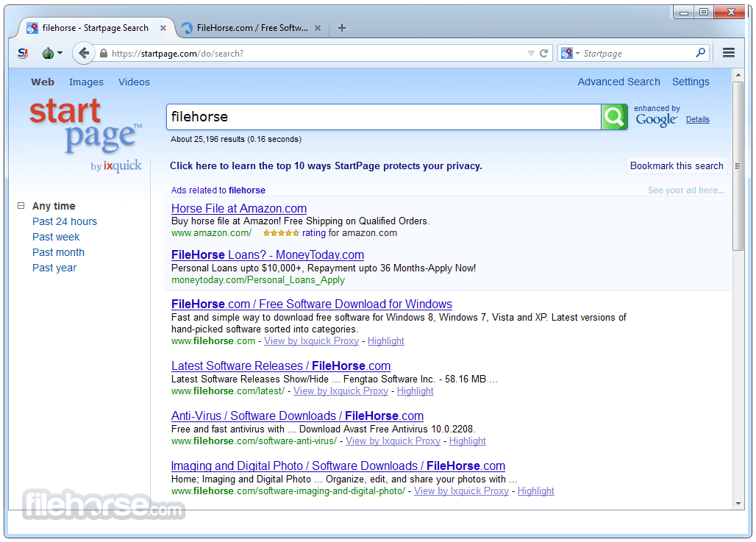
Task: Open Horse File at Amazon.com ad
Action: coord(239,208)
